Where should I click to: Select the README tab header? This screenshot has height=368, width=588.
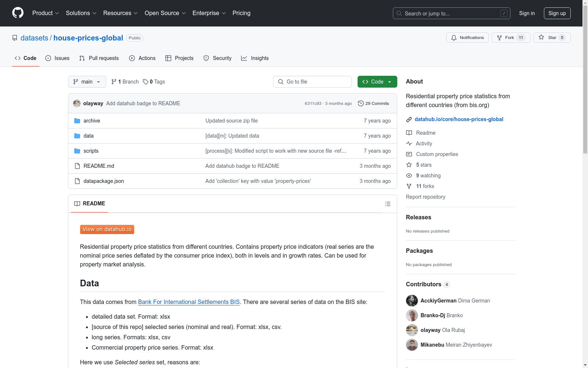(90, 204)
